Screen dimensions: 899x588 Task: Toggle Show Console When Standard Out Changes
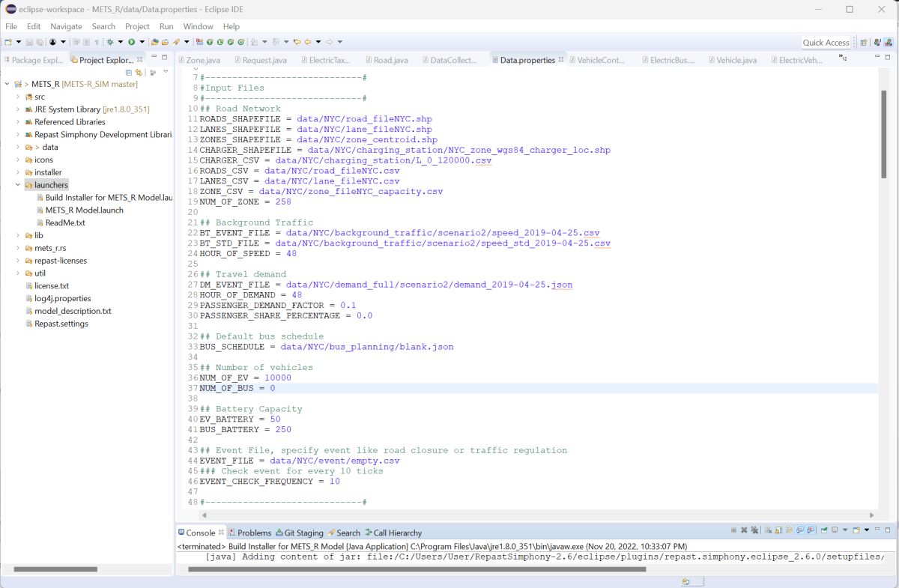[x=800, y=530]
